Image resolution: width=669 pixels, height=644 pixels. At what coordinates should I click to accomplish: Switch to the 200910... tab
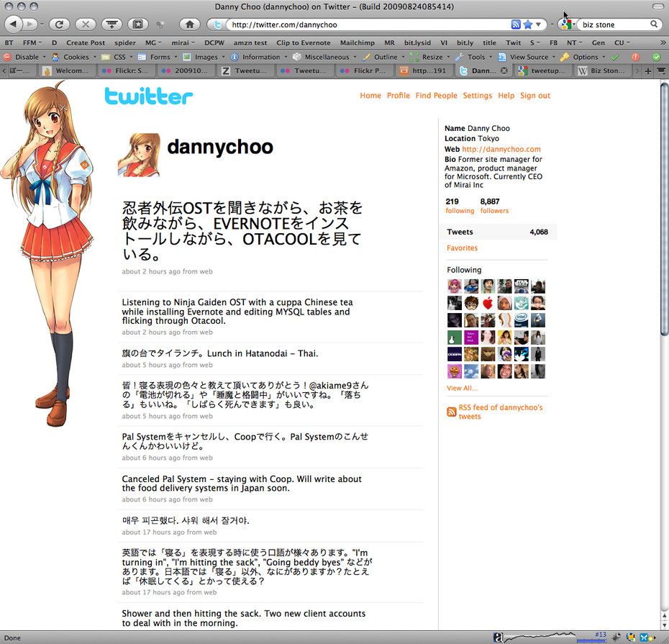185,71
